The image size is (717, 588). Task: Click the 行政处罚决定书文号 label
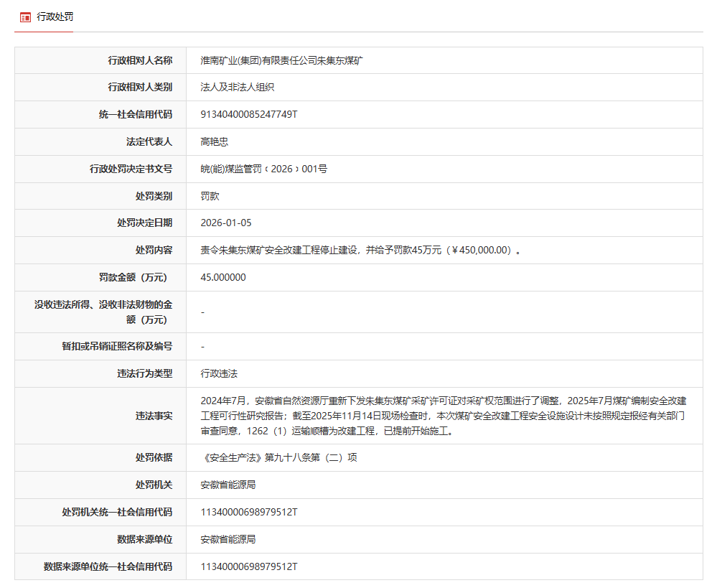tap(131, 169)
